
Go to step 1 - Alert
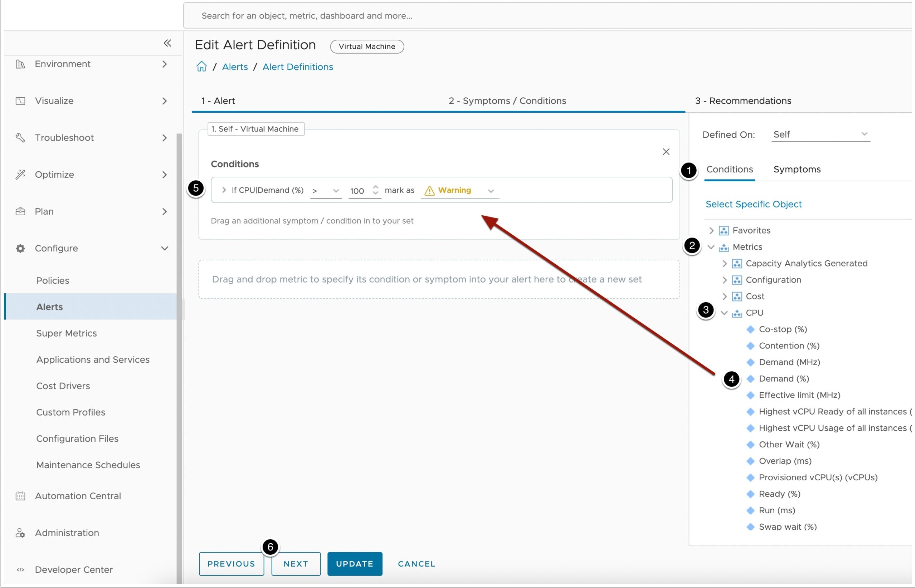coord(218,101)
